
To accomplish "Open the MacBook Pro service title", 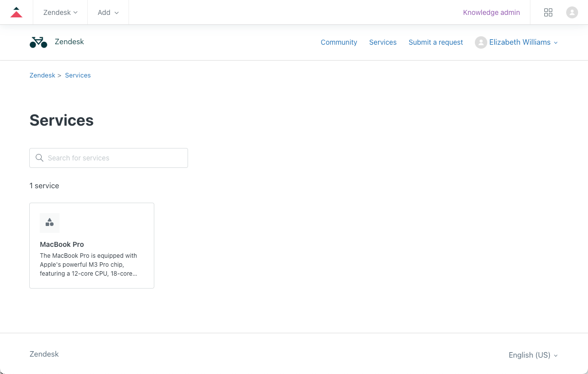I will 62,244.
